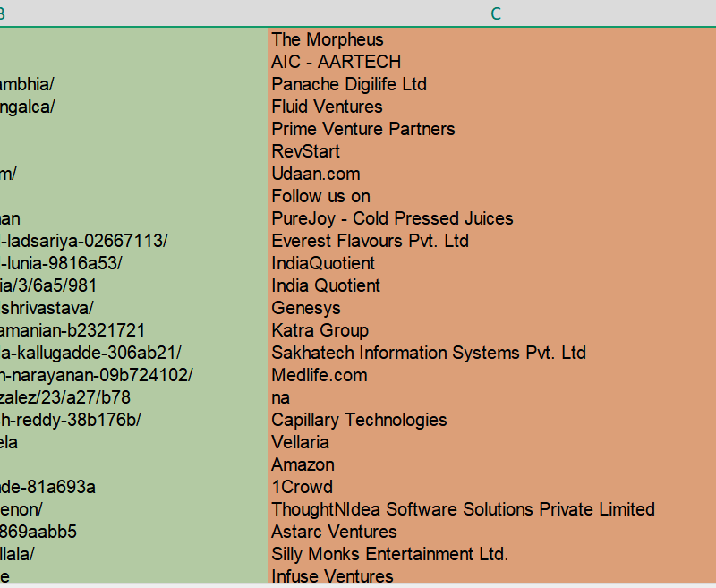
Task: Select the Medlife.com cell
Action: tap(491, 375)
